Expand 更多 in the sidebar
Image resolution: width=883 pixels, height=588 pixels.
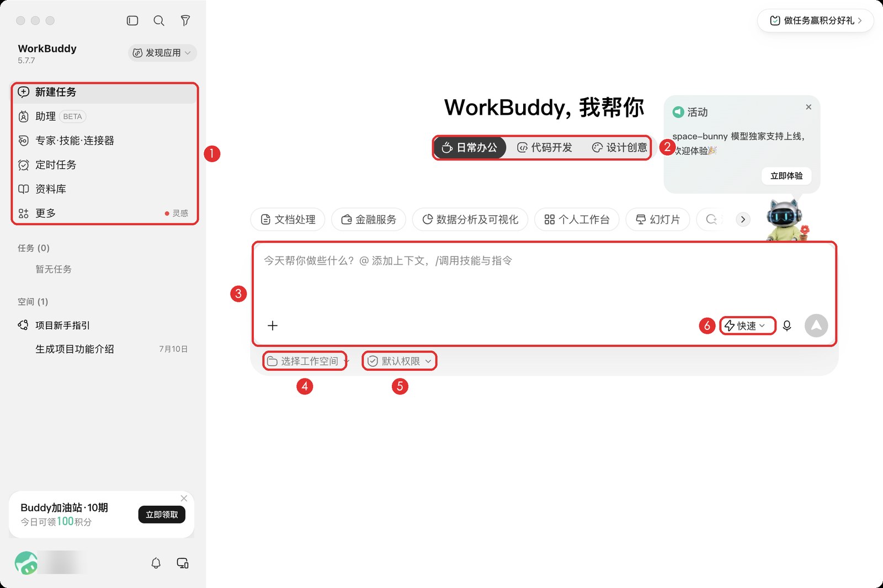point(104,213)
